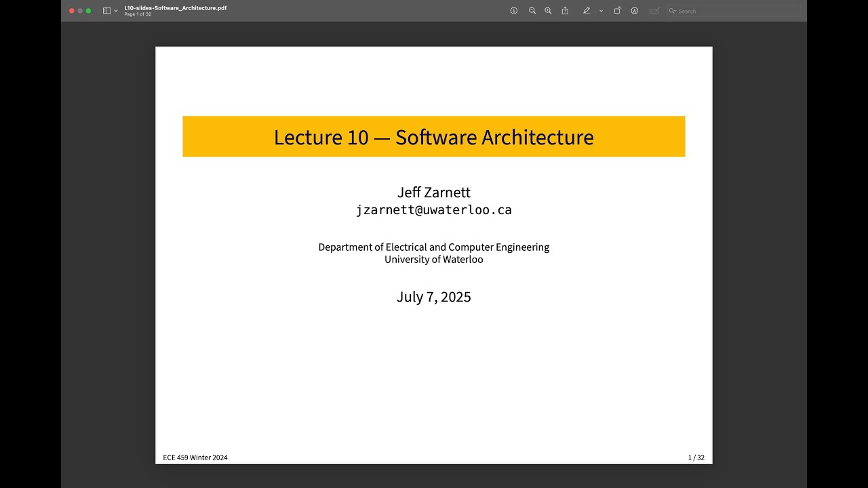Rotate the page with the rotate icon
Screen dimensions: 868x488
click(x=617, y=11)
